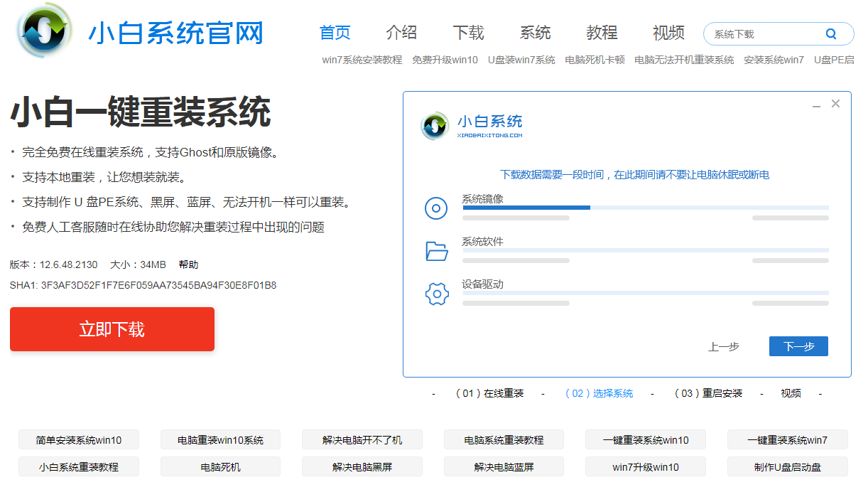Minimize the installer preview window
This screenshot has width=868, height=497.
point(816,105)
